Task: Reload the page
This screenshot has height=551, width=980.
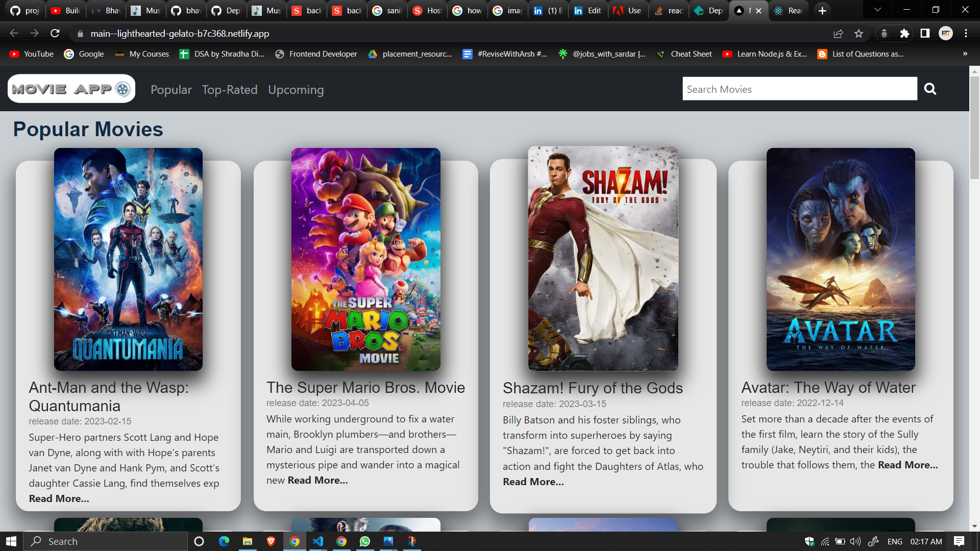Action: [55, 34]
